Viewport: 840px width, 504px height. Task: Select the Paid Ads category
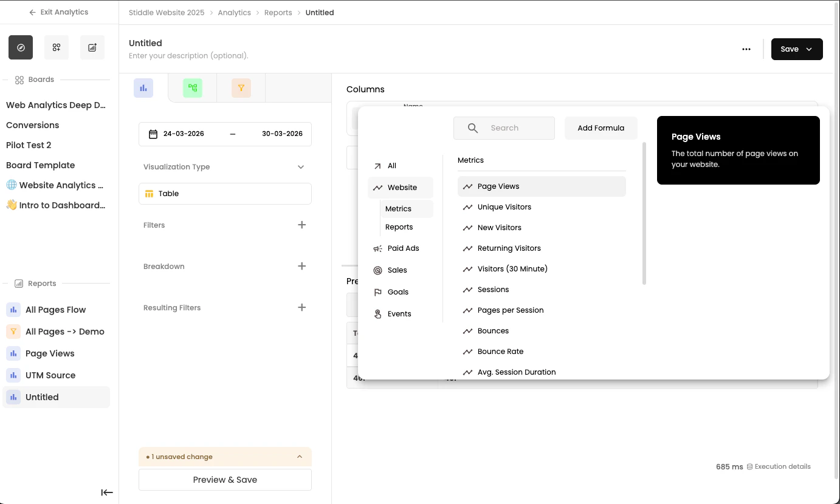tap(401, 248)
